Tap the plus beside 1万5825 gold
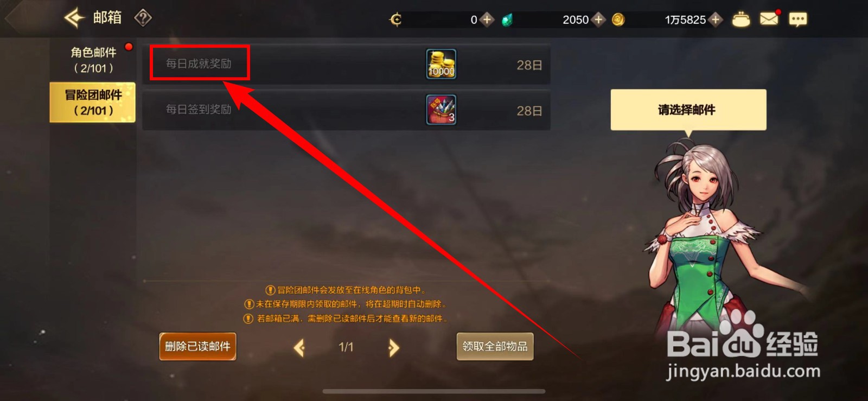The image size is (868, 401). [x=716, y=20]
